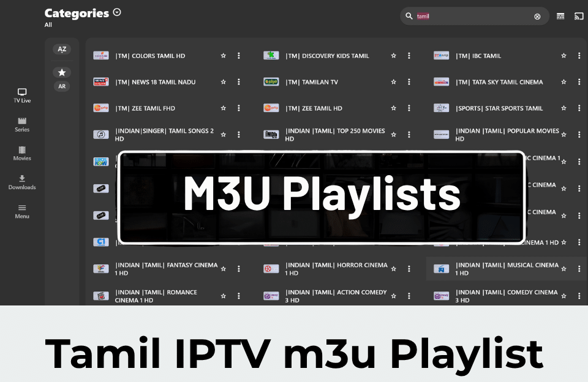This screenshot has height=382, width=588.
Task: Click ROMANCE CINEMA 1 HD logo
Action: [x=101, y=296]
